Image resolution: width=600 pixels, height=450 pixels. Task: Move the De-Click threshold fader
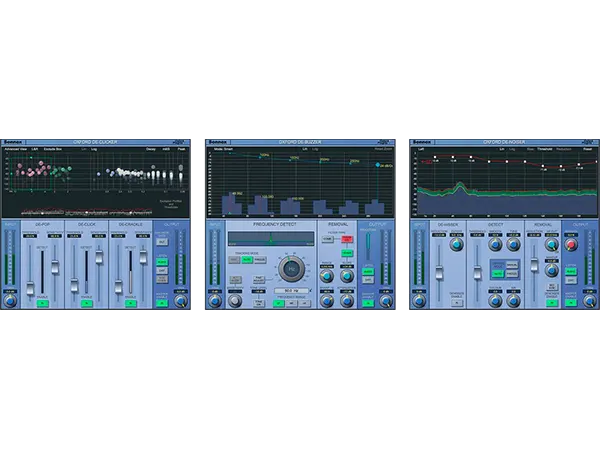74,285
